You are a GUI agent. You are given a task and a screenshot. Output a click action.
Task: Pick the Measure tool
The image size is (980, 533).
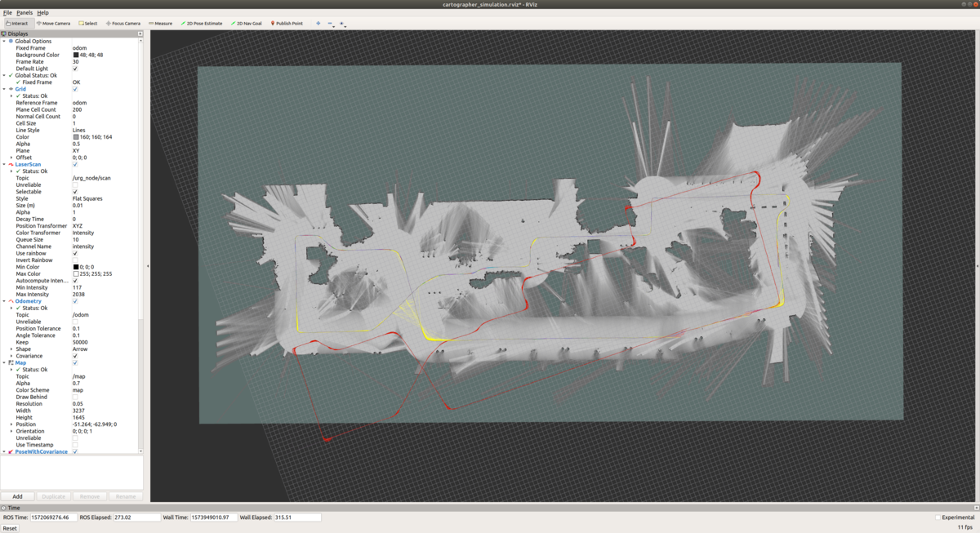point(160,24)
